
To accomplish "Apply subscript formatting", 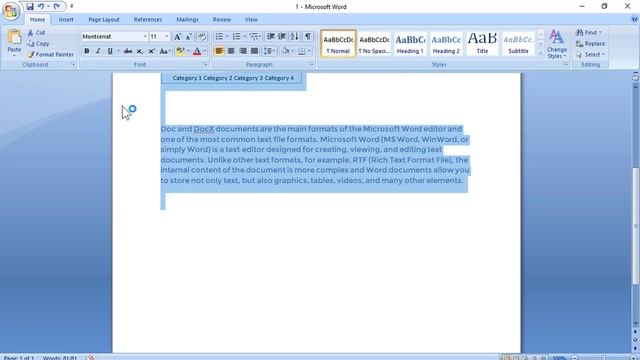I will pos(140,51).
